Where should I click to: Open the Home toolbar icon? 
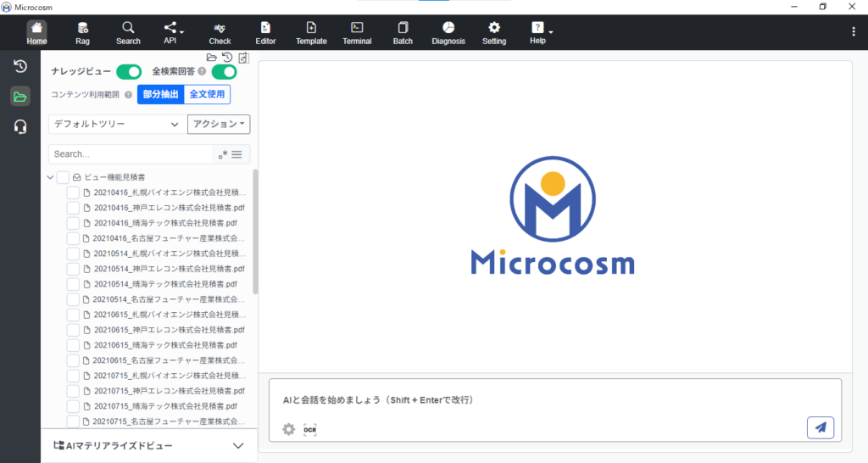(36, 33)
